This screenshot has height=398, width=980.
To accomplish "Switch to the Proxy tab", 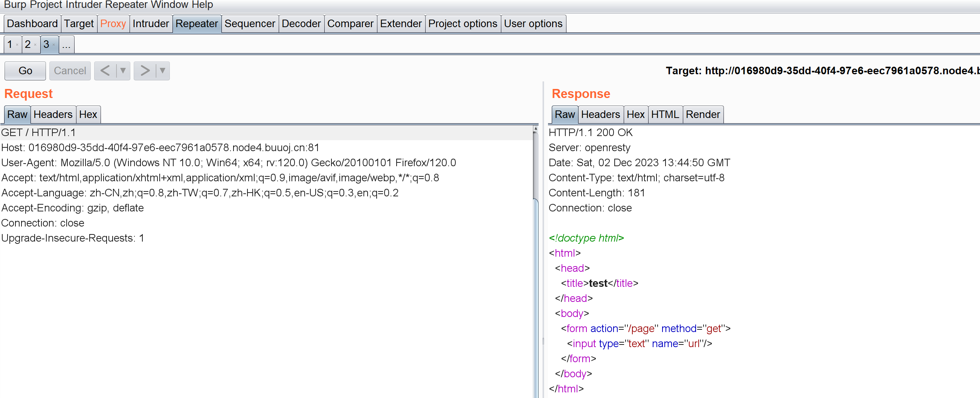I will [113, 24].
